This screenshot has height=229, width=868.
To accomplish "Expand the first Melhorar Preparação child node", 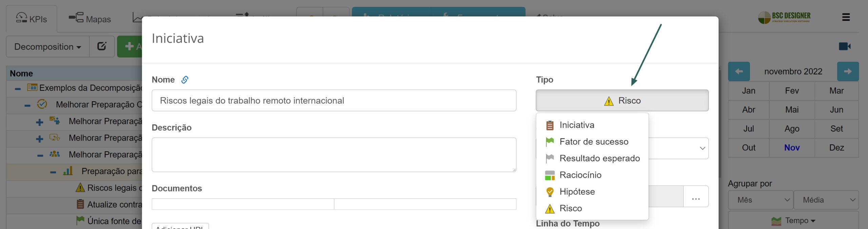I will 39,122.
